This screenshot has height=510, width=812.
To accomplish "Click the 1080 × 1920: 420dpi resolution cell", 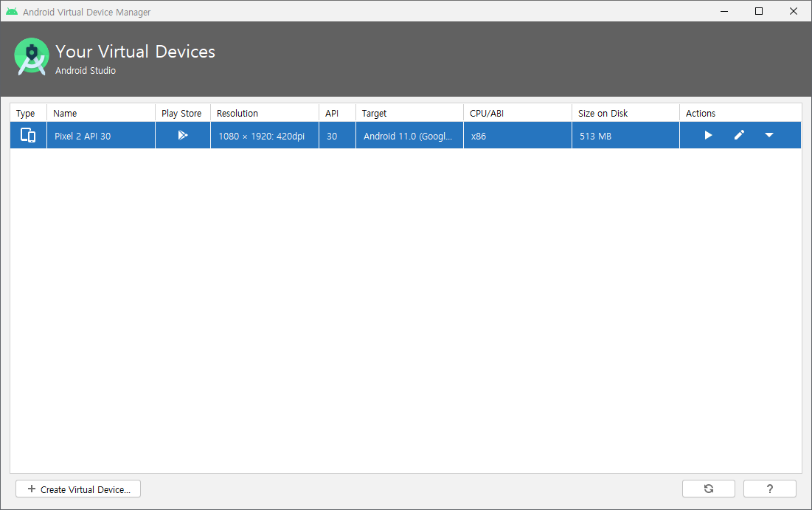I will 265,136.
